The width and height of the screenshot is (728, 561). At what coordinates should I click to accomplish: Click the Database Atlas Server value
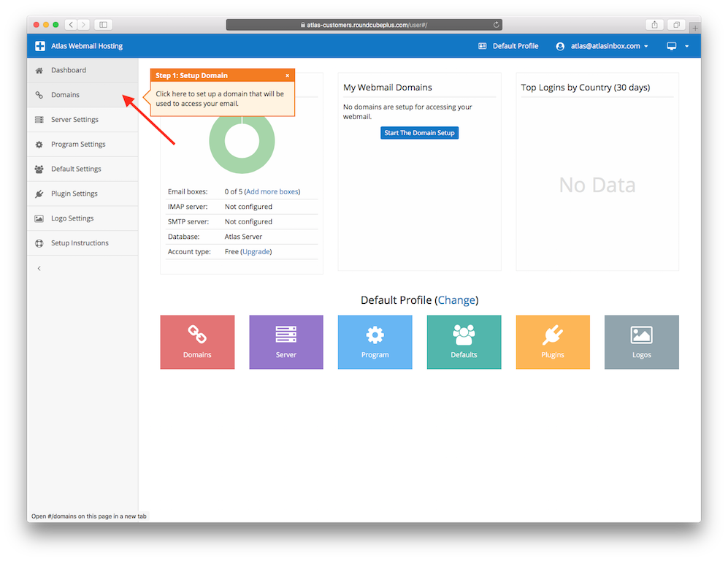[243, 237]
